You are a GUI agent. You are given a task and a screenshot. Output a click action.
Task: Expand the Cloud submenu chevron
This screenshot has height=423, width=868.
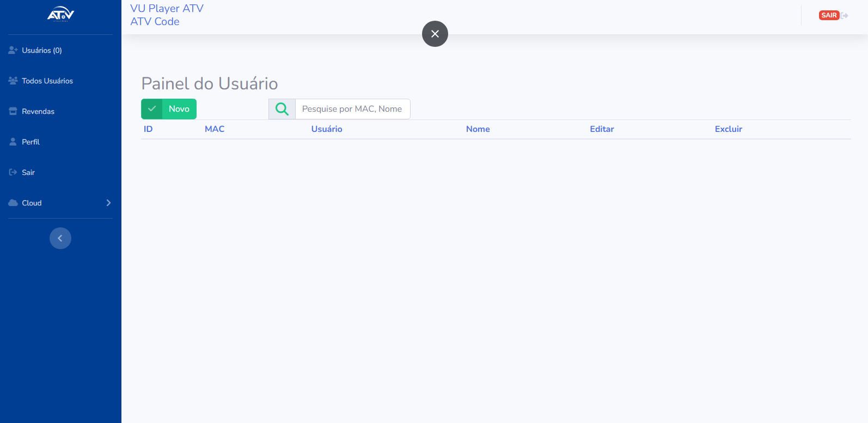pyautogui.click(x=108, y=203)
